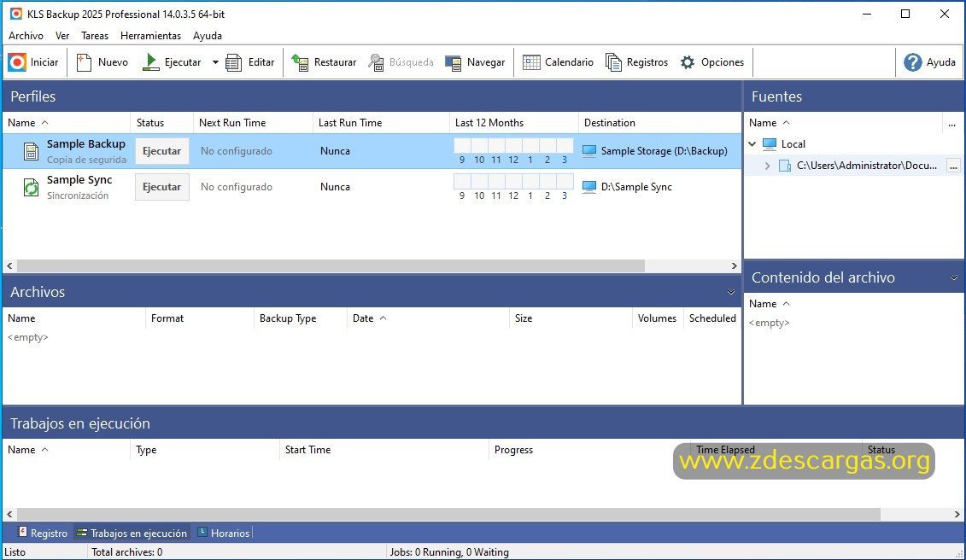The height and width of the screenshot is (560, 966).
Task: Sort profiles by Next Run Time
Action: click(x=253, y=123)
